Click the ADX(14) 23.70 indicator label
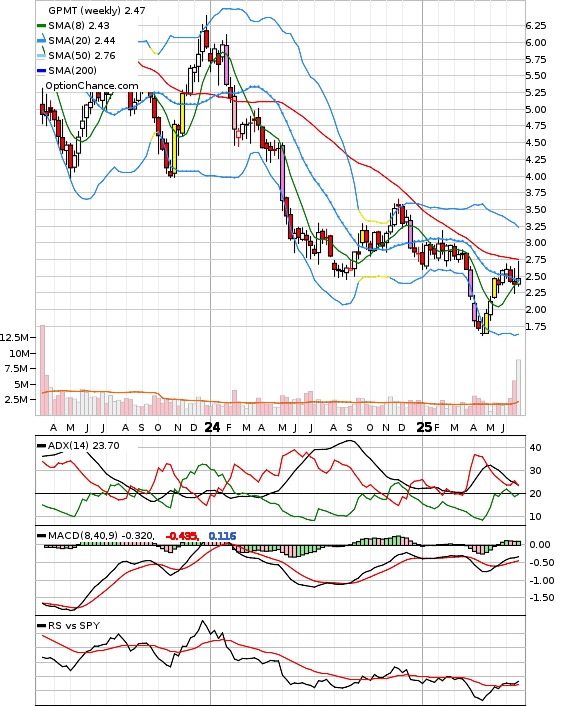 (x=84, y=446)
